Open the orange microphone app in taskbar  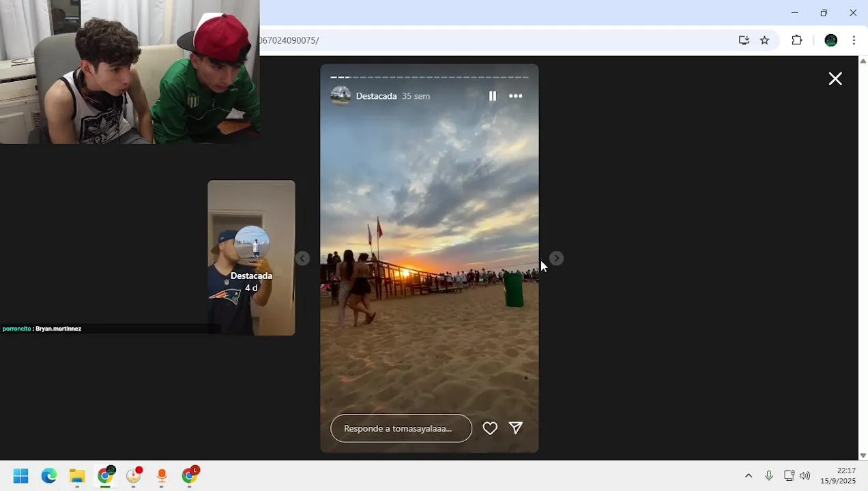click(162, 476)
